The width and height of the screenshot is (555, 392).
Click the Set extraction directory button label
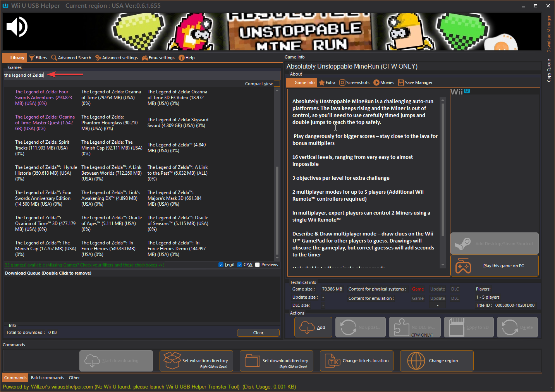point(205,361)
